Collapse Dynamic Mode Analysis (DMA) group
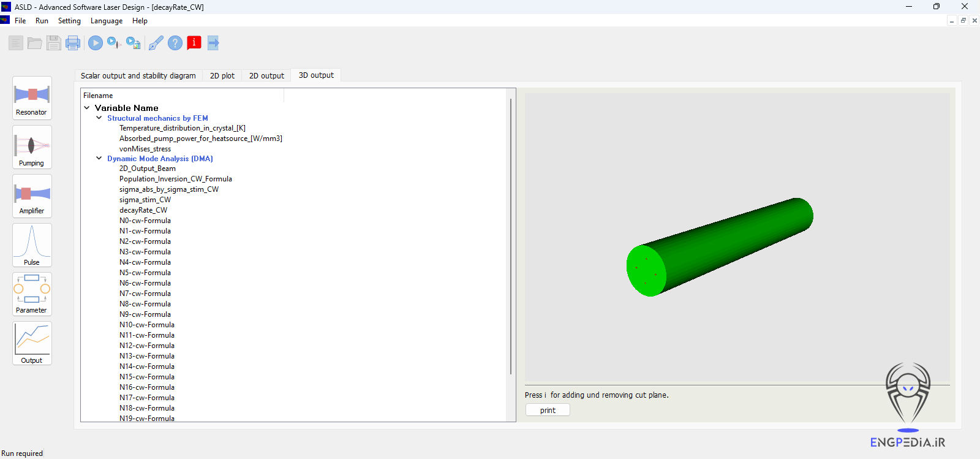 point(99,159)
